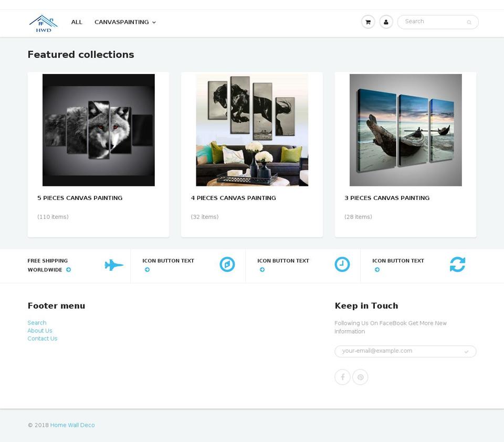Click Free Shipping Worldwide text
504x442 pixels.
(x=48, y=265)
